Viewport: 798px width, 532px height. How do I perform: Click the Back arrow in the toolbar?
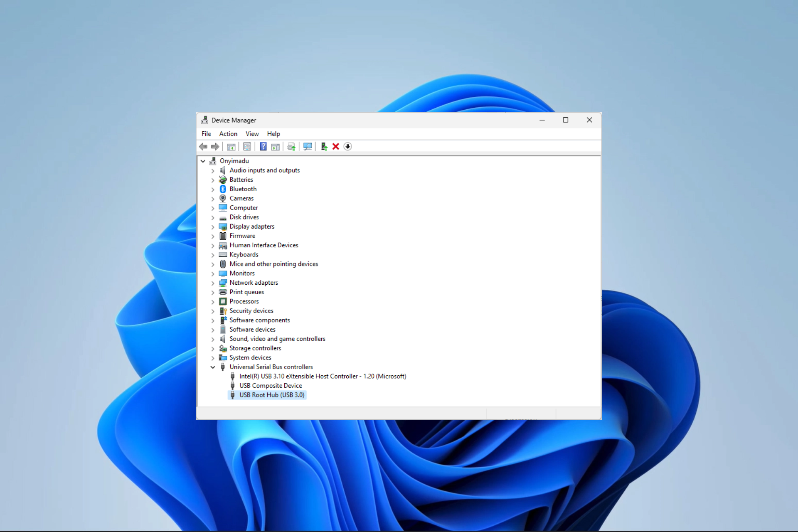point(203,146)
